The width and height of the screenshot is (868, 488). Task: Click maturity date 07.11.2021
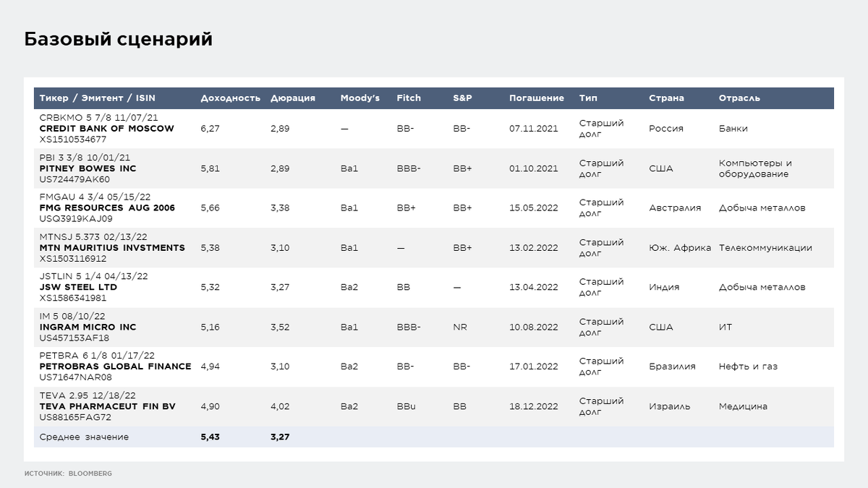(x=534, y=129)
